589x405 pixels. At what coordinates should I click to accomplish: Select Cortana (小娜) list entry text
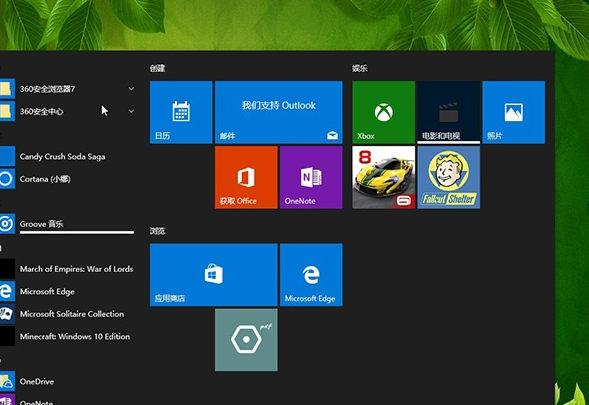tap(45, 179)
